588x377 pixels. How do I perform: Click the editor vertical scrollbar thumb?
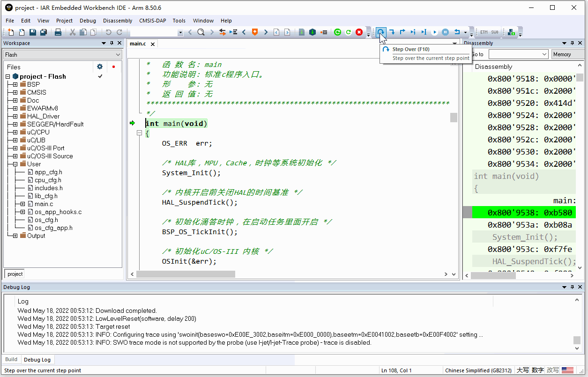coord(454,117)
